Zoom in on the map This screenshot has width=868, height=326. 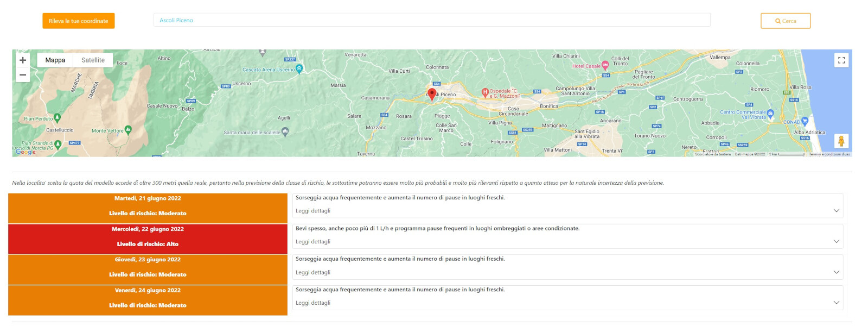(x=23, y=60)
